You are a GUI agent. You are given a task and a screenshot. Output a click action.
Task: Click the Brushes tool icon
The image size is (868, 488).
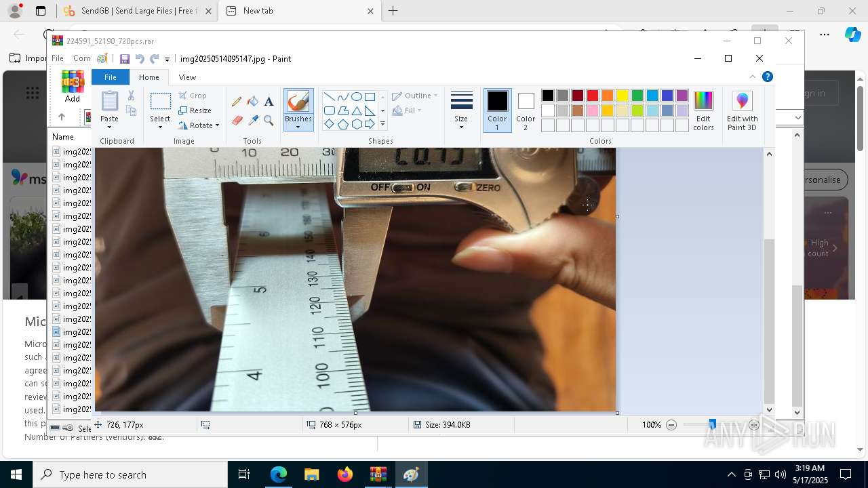point(298,102)
